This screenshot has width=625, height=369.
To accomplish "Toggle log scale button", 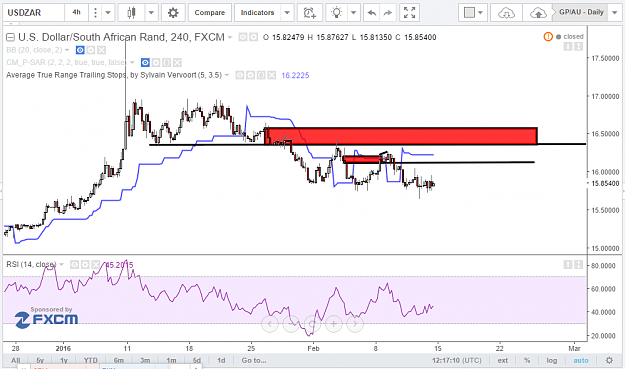I will [x=552, y=360].
